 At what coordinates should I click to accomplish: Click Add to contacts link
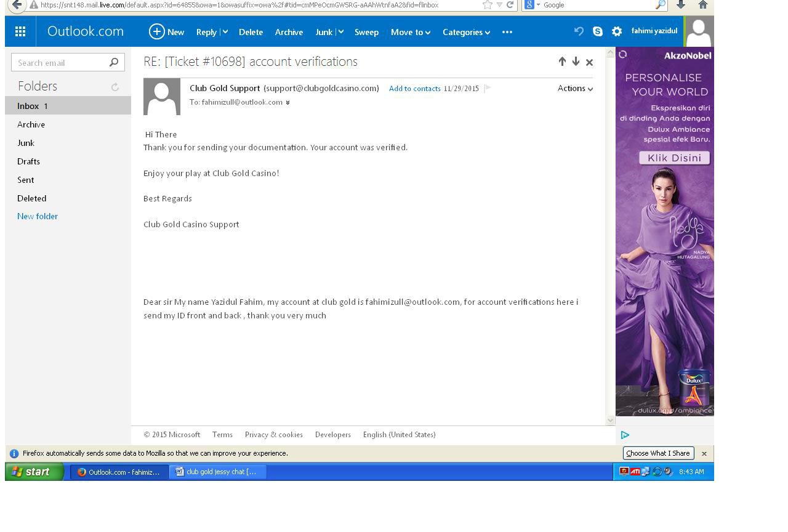[415, 89]
